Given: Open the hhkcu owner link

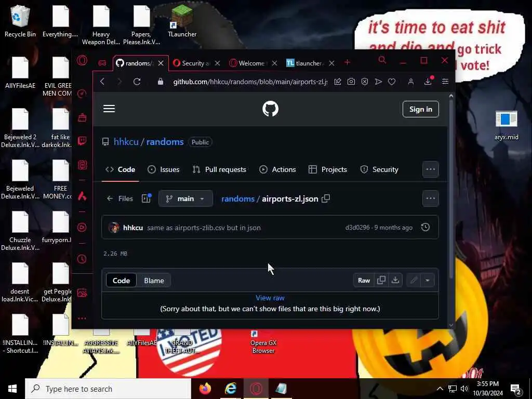Looking at the screenshot, I should [126, 142].
